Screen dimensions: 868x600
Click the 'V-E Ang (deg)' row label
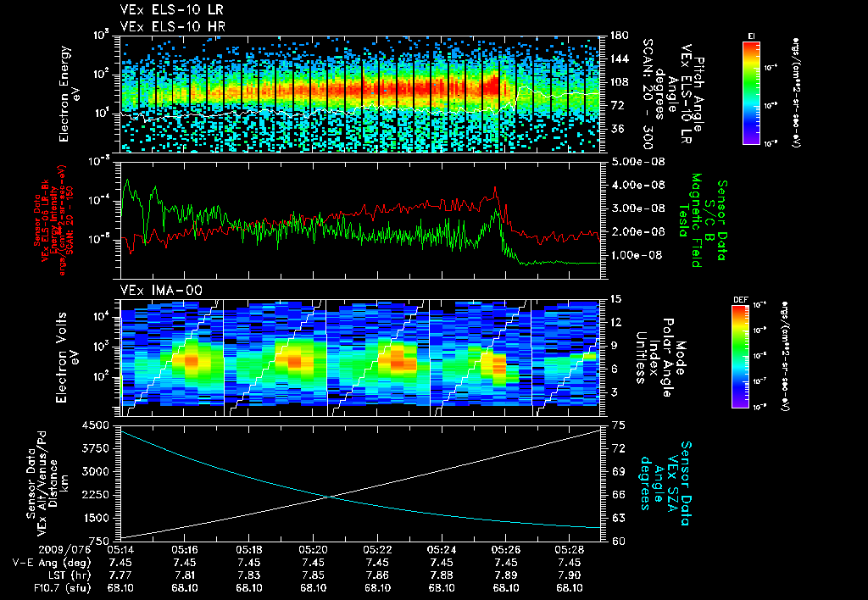51,563
